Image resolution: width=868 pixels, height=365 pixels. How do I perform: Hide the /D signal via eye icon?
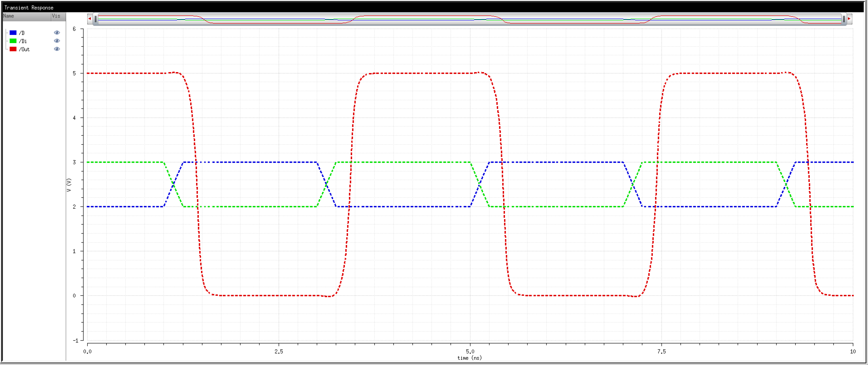57,33
